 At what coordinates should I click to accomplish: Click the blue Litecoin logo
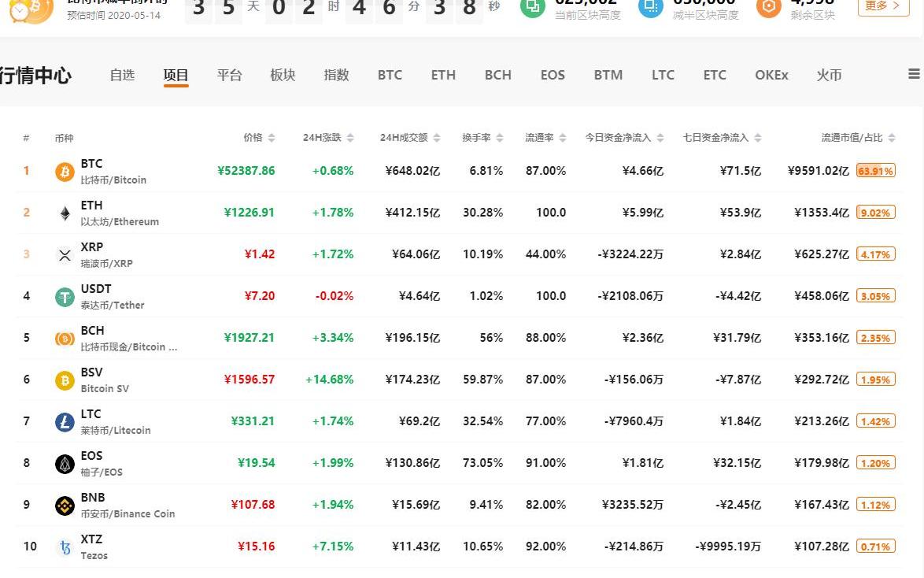[x=65, y=422]
